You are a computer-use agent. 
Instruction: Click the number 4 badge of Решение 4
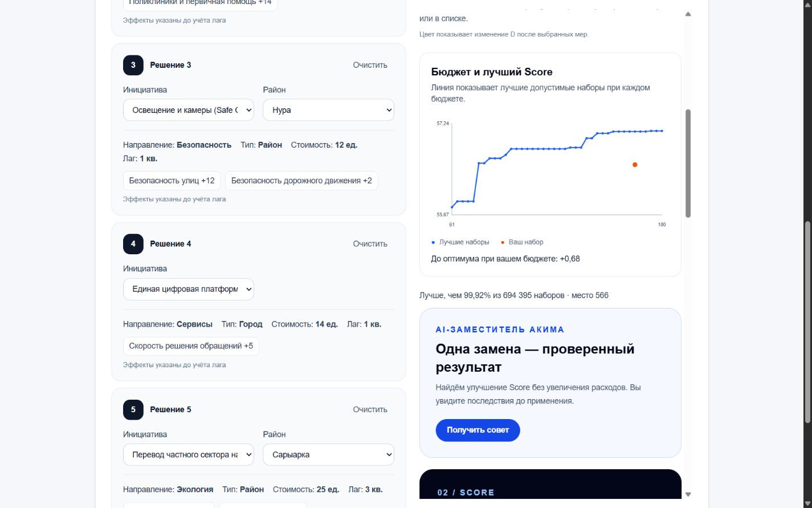point(133,244)
